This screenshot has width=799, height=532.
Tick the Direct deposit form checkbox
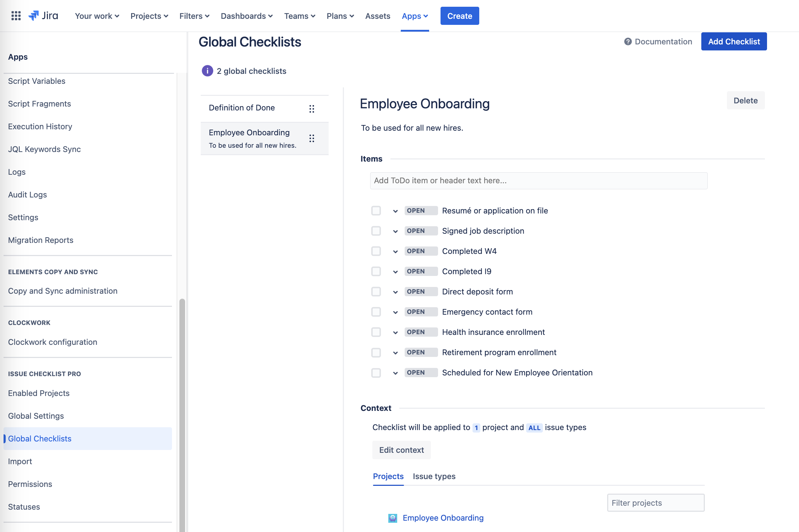376,292
